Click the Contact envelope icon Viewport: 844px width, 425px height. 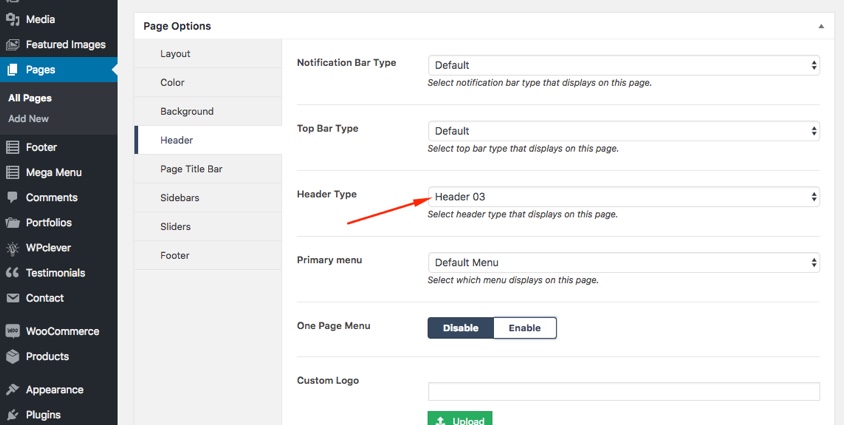[x=12, y=298]
